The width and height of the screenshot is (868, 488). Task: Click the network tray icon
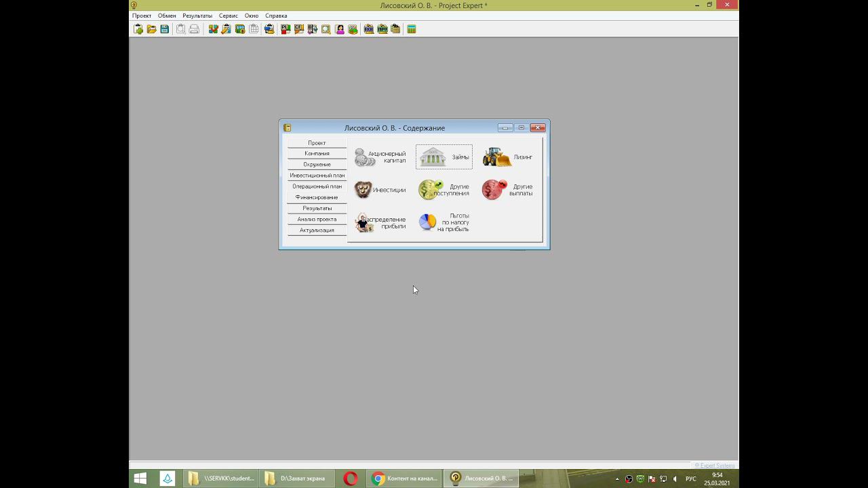663,479
